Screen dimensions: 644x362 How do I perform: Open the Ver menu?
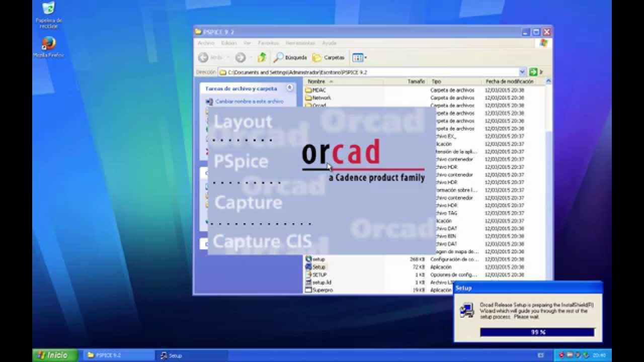[x=247, y=43]
